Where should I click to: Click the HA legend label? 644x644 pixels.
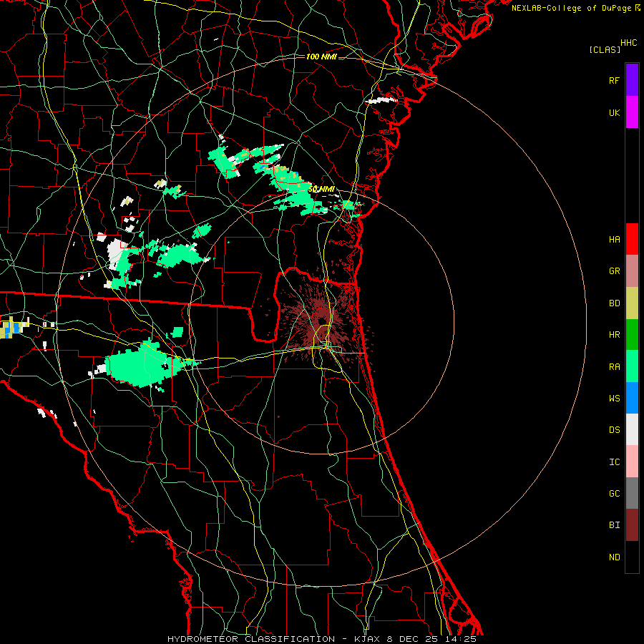click(x=614, y=239)
